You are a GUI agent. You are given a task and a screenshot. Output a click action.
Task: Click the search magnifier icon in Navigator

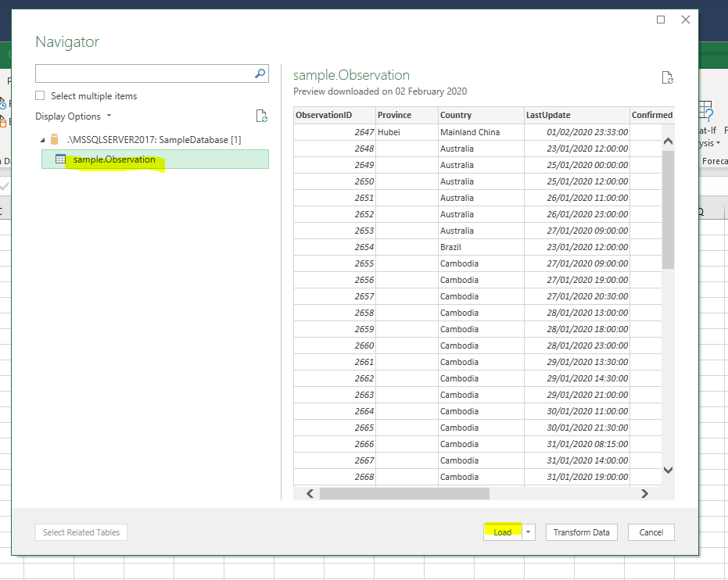[x=260, y=73]
